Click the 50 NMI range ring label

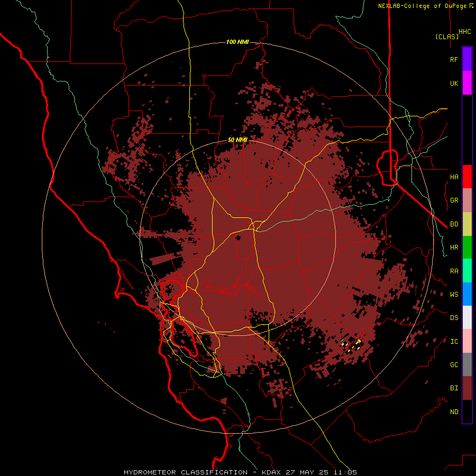237,140
